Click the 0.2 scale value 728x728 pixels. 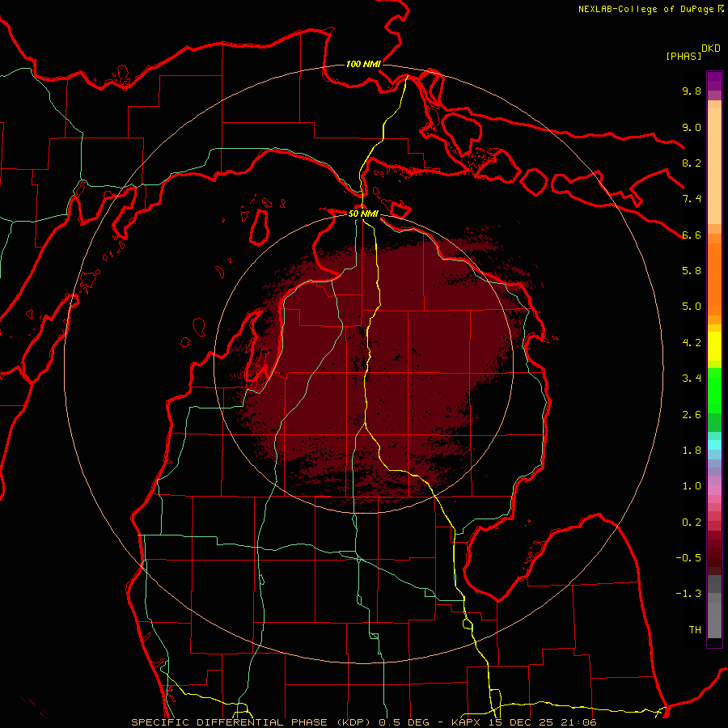click(692, 523)
